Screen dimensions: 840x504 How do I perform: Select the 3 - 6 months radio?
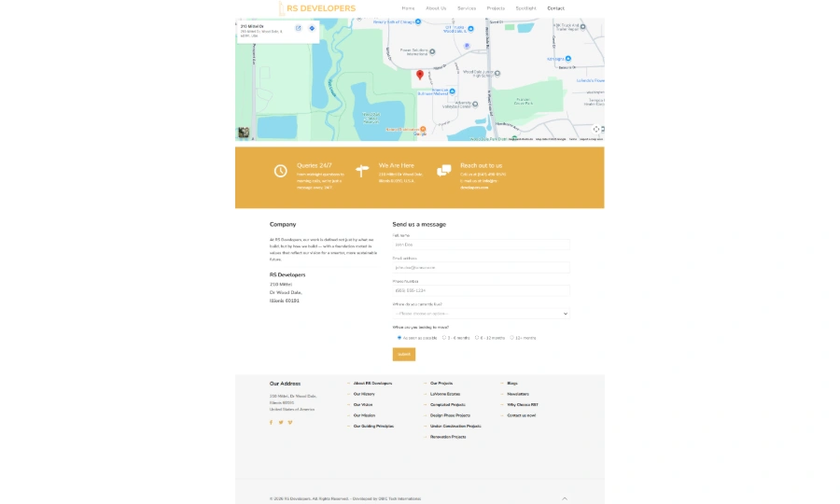tap(444, 338)
